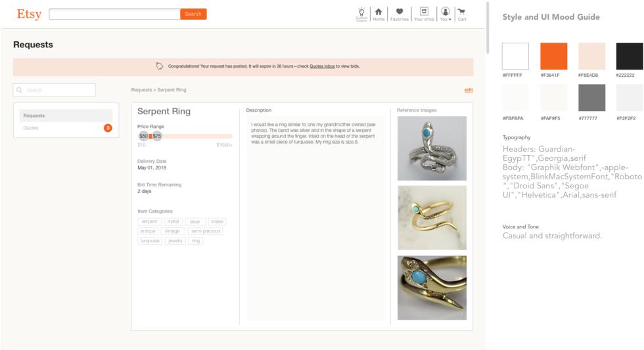Click the magnifier icon in the sidebar search
Screen dimensions: 644x350
tap(20, 90)
